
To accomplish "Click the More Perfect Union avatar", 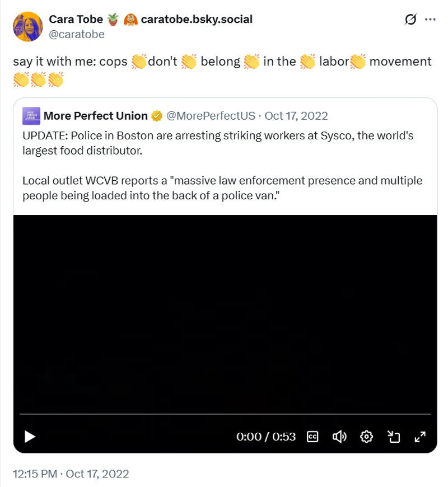I will 31,116.
